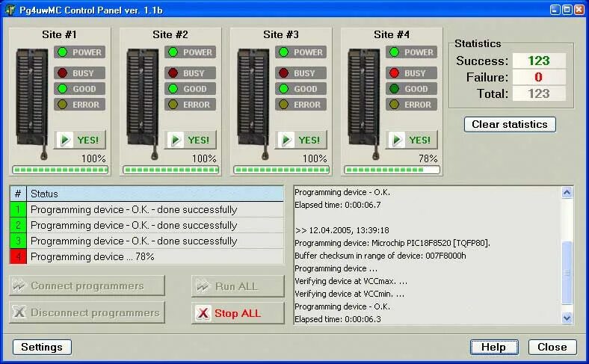Click the Site #1 ZIF socket image
This screenshot has height=364, width=589.
pos(32,103)
